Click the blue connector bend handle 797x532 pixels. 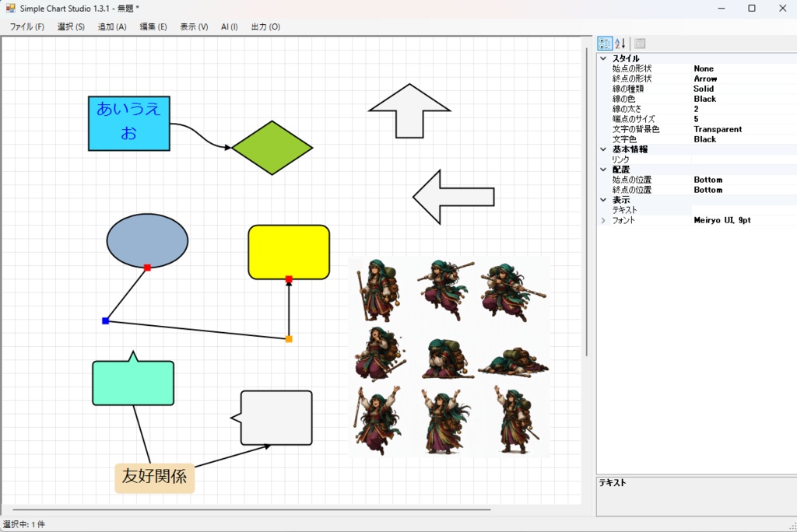click(106, 321)
